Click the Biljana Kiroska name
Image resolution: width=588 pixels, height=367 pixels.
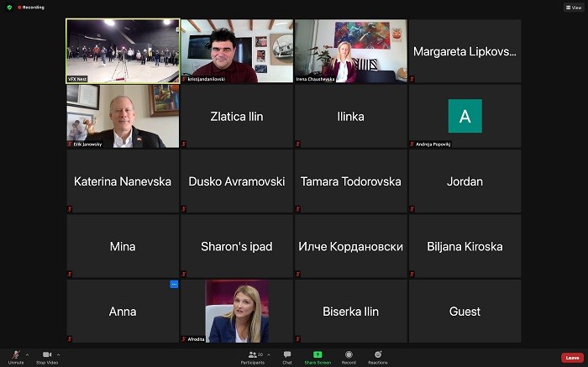(x=465, y=247)
